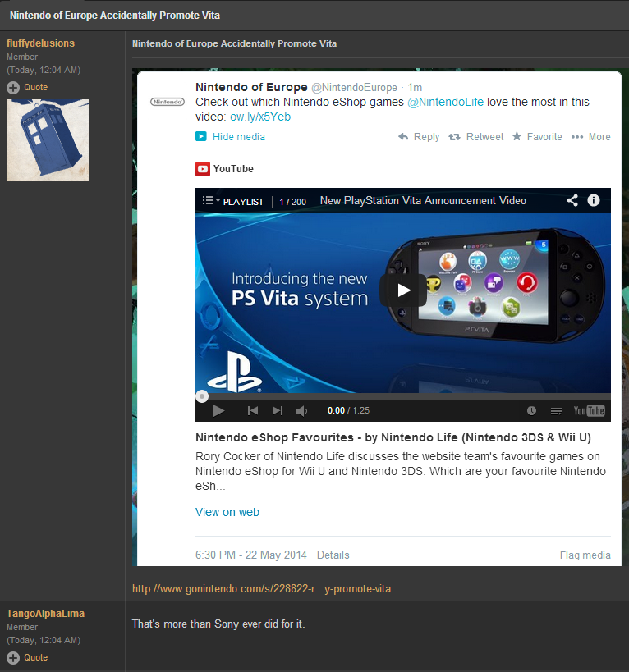This screenshot has height=672, width=629.
Task: Open the @NintendoLife mention
Action: point(445,102)
